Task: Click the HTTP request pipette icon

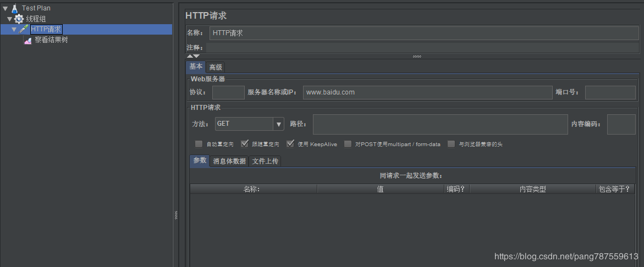Action: [24, 29]
